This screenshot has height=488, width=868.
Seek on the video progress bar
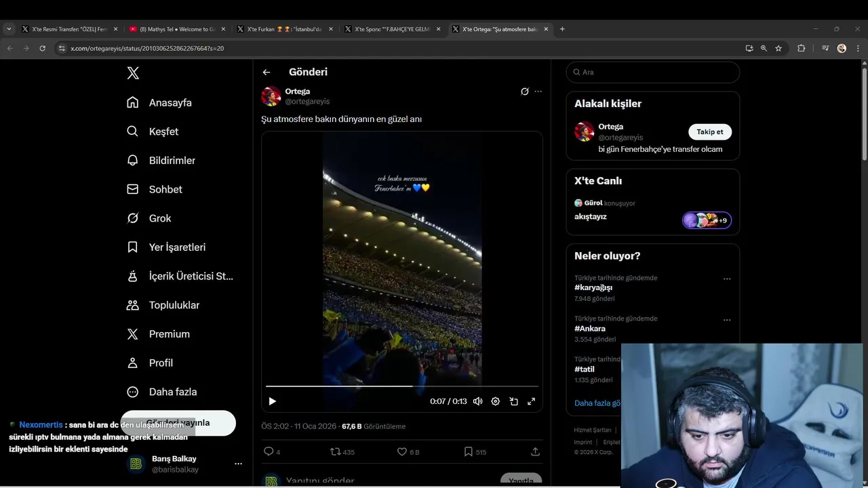tap(401, 386)
